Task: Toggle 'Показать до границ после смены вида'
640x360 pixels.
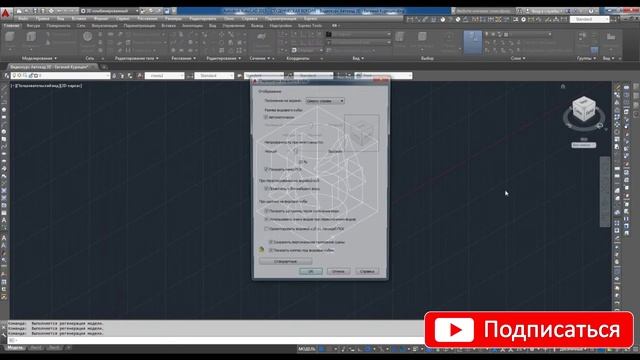Action: click(x=266, y=211)
